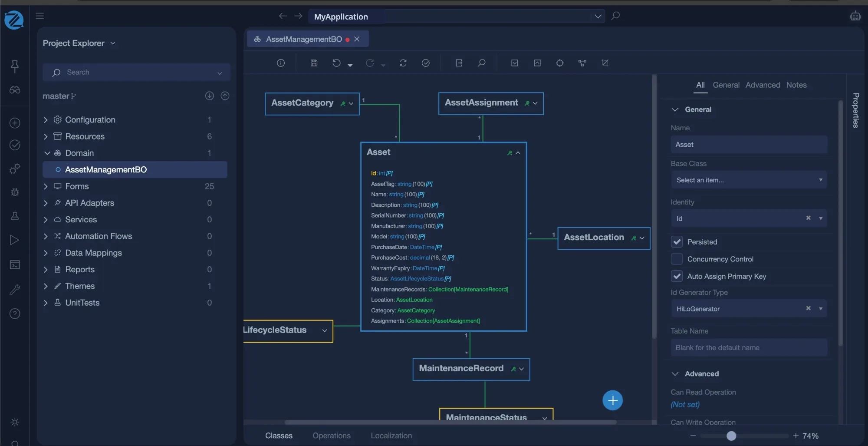Screen dimensions: 868x446
Task: Switch to the Notes properties tab
Action: click(x=796, y=85)
